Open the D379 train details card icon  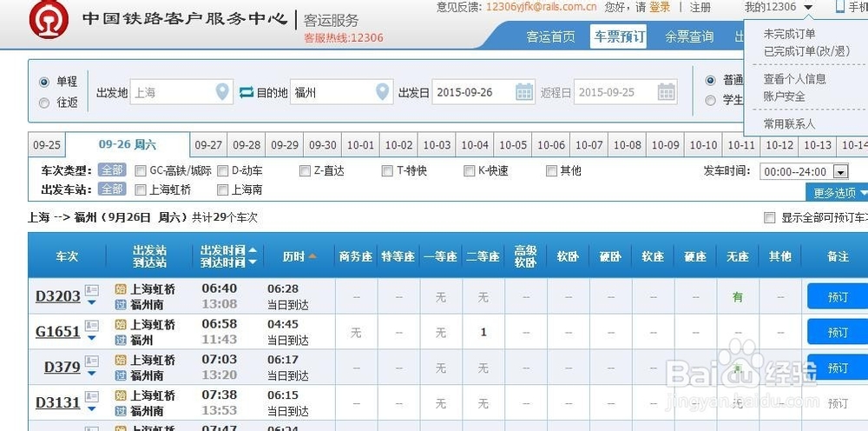click(x=92, y=361)
